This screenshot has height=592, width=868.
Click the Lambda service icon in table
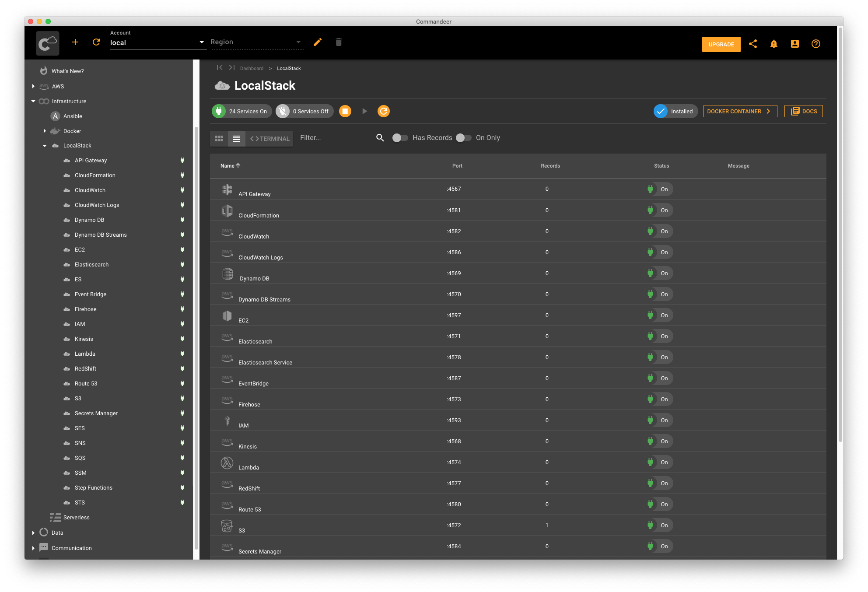tap(227, 462)
